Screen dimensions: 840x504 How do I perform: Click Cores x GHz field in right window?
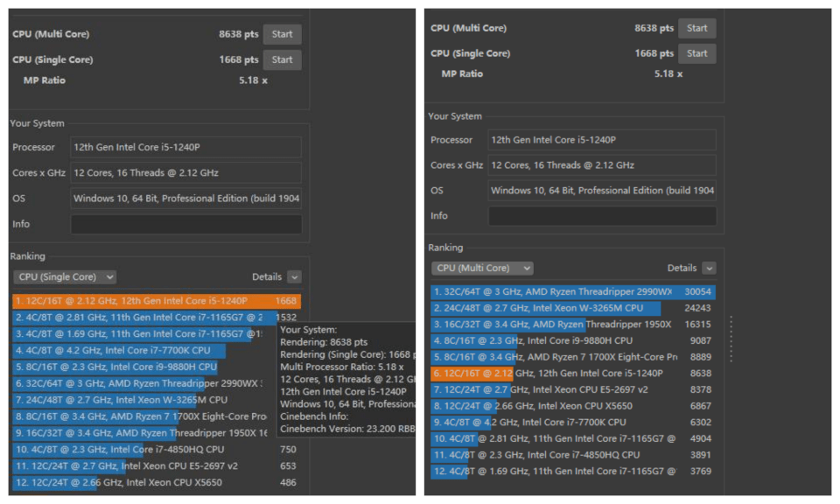coord(602,165)
